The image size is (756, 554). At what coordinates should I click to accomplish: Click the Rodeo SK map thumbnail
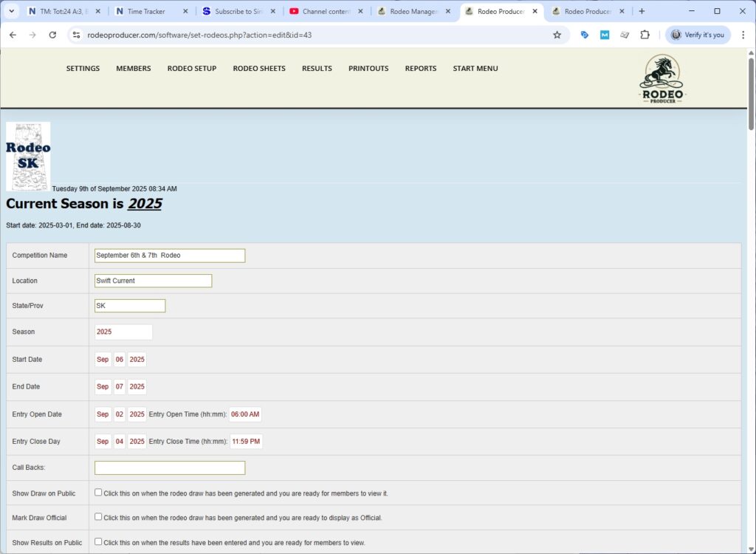[x=28, y=156]
